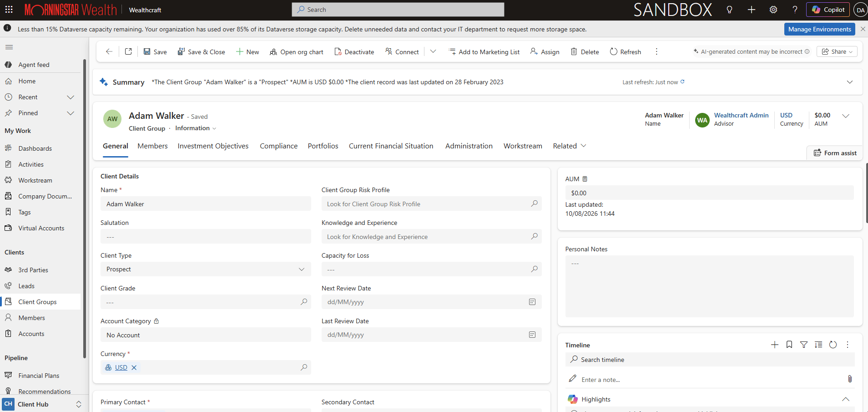Open Wealthcraft Admin advisor link
868x412 pixels.
pos(741,115)
